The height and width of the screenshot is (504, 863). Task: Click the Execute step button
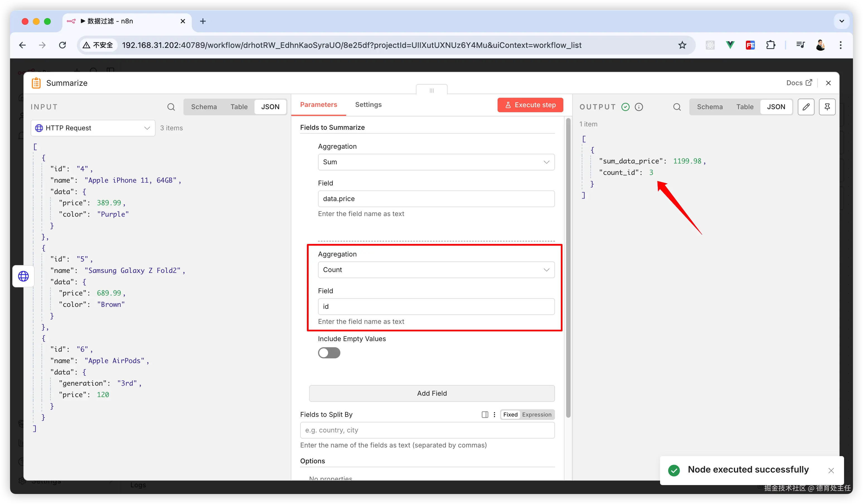(530, 105)
